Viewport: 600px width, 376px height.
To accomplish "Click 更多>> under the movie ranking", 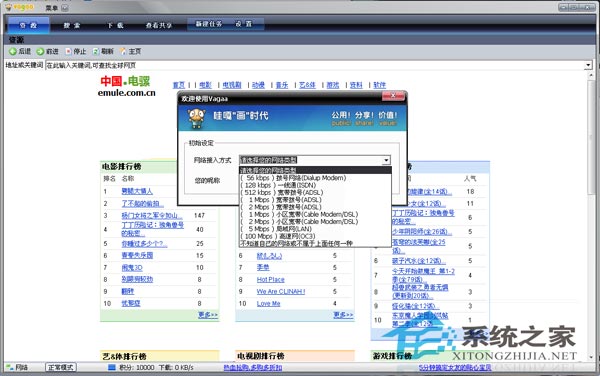I will tap(208, 315).
